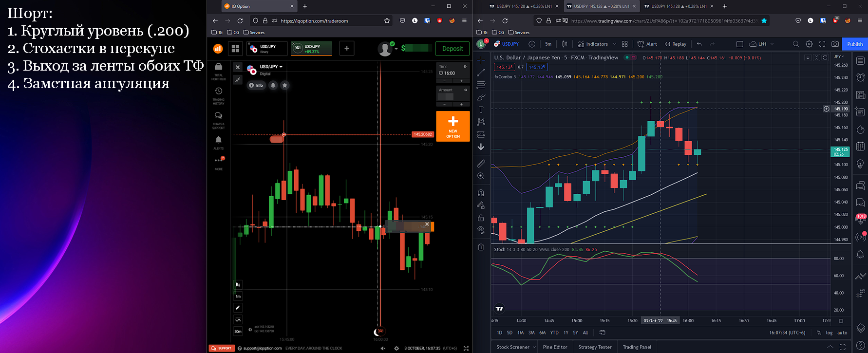Toggle log scale on the chart
The image size is (868, 353).
pyautogui.click(x=829, y=333)
